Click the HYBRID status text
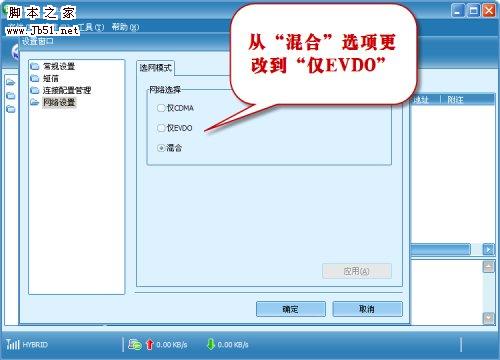Image resolution: width=500 pixels, height=360 pixels. click(x=35, y=344)
